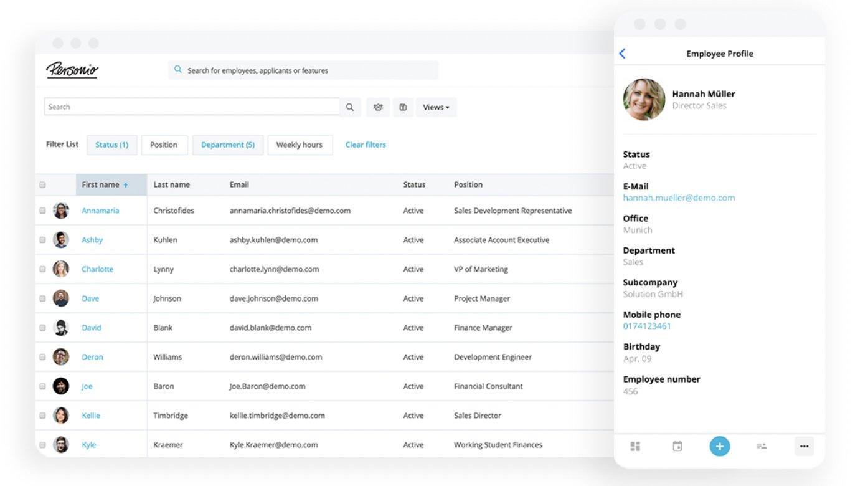This screenshot has height=486, width=868.
Task: Click the save view icon button
Action: (403, 107)
